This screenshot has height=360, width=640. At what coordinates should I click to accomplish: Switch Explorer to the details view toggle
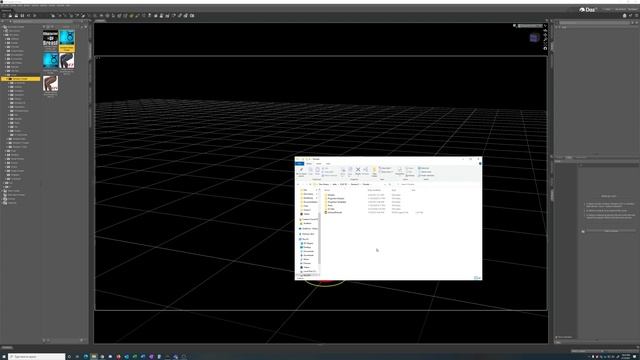point(476,278)
